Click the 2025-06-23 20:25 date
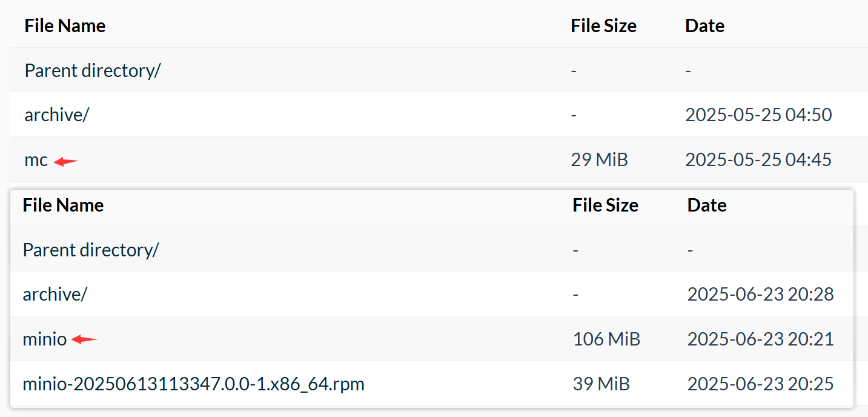 (760, 384)
